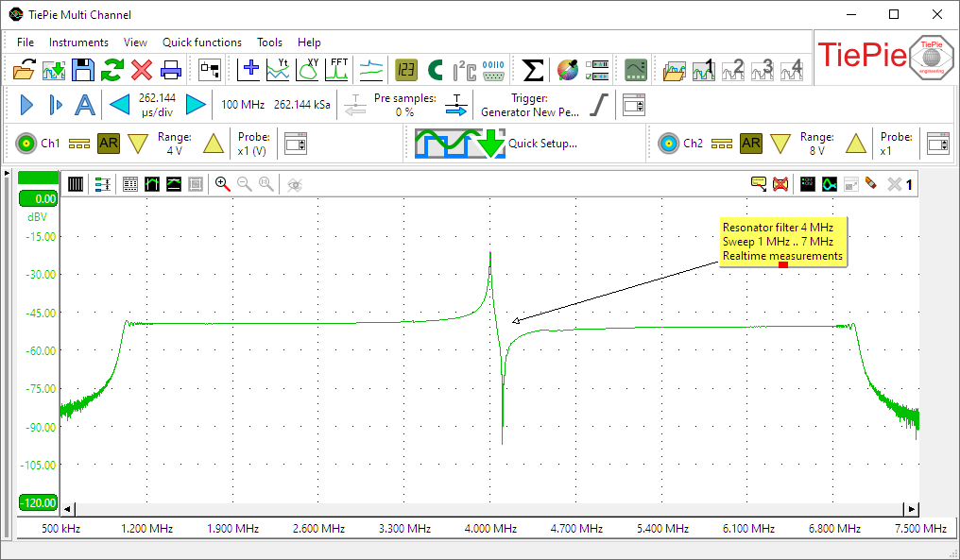Add a Yt graph from toolbar
Image resolution: width=960 pixels, height=560 pixels.
tap(279, 69)
